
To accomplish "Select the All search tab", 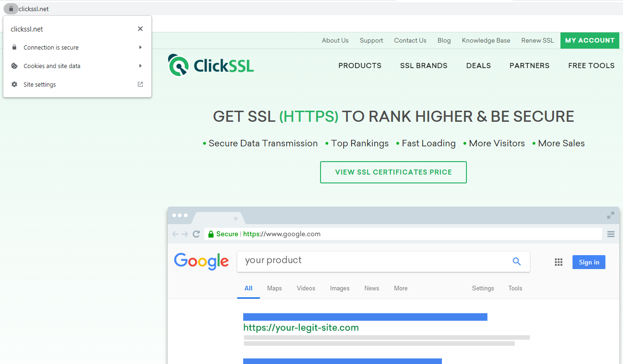I will pyautogui.click(x=248, y=288).
